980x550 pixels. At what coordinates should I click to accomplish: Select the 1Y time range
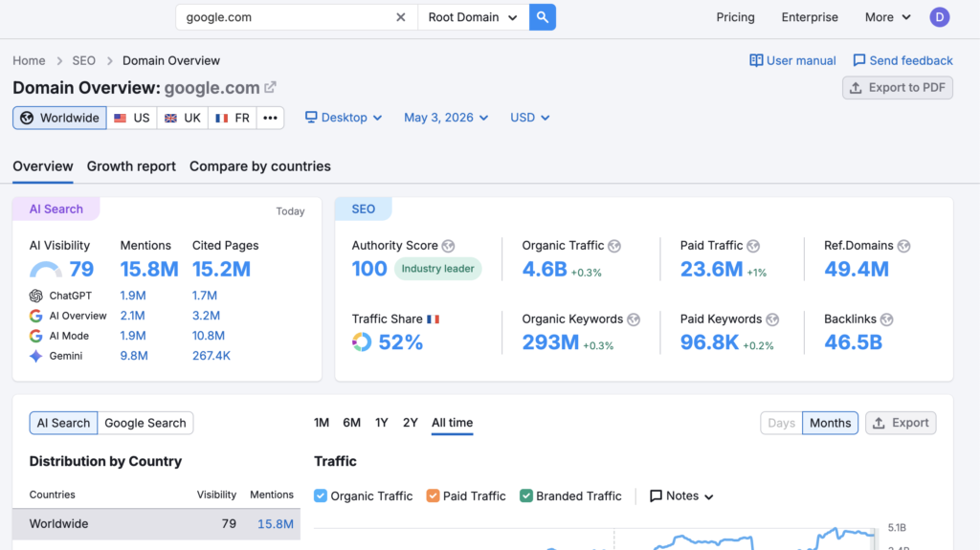point(381,423)
